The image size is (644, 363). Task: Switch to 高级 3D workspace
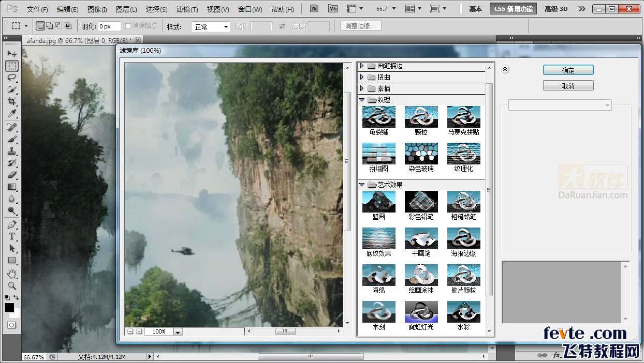tap(556, 9)
